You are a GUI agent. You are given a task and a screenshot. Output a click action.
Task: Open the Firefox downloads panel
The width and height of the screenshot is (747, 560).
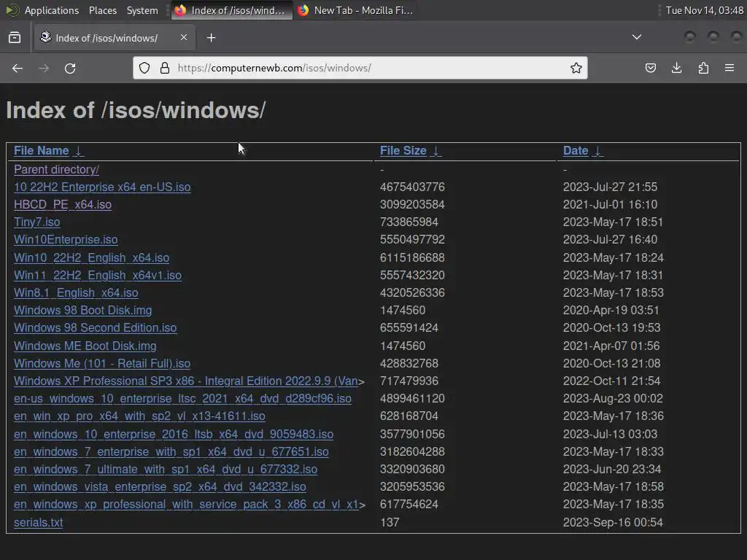(x=676, y=68)
